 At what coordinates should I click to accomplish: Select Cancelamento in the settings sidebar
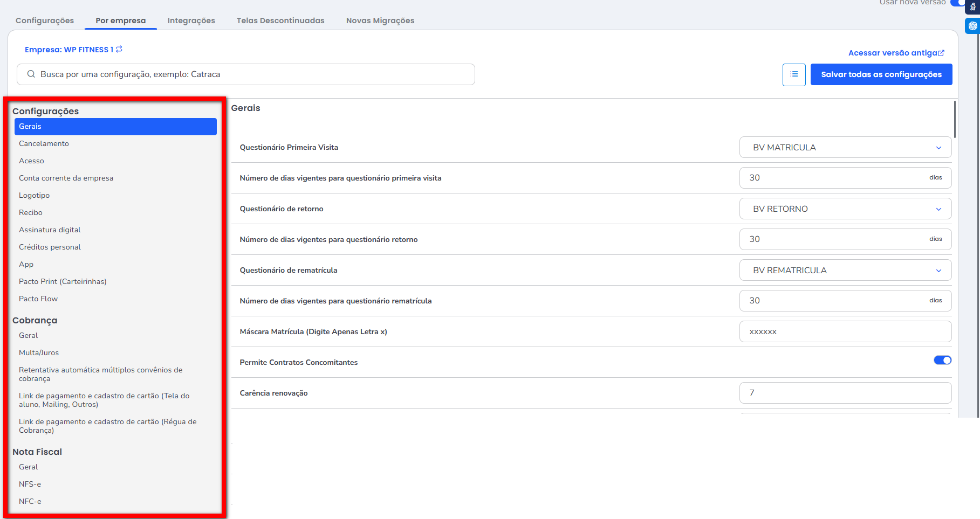coord(44,143)
